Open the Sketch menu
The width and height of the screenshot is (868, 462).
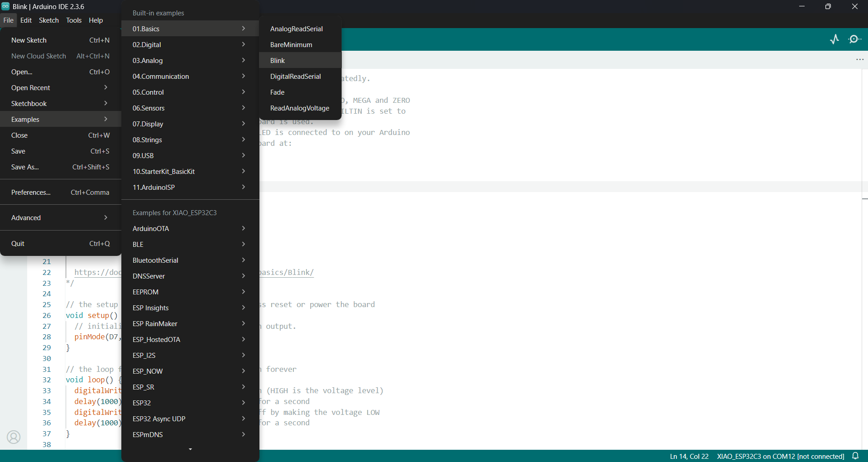[49, 20]
